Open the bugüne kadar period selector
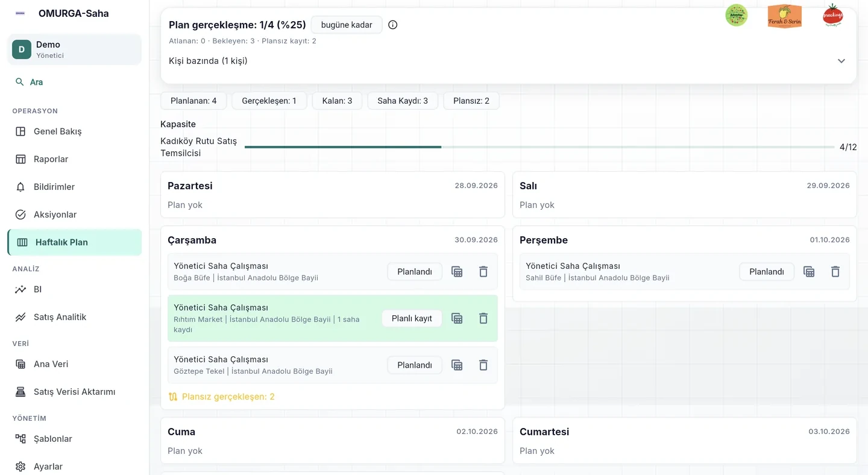Viewport: 868px width, 475px height. coord(347,25)
